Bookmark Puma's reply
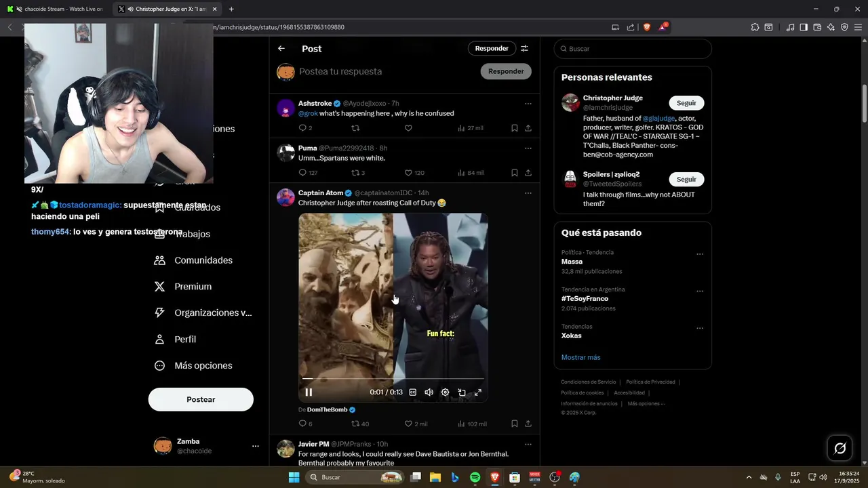Screen dimensions: 868x488 [x=515, y=173]
